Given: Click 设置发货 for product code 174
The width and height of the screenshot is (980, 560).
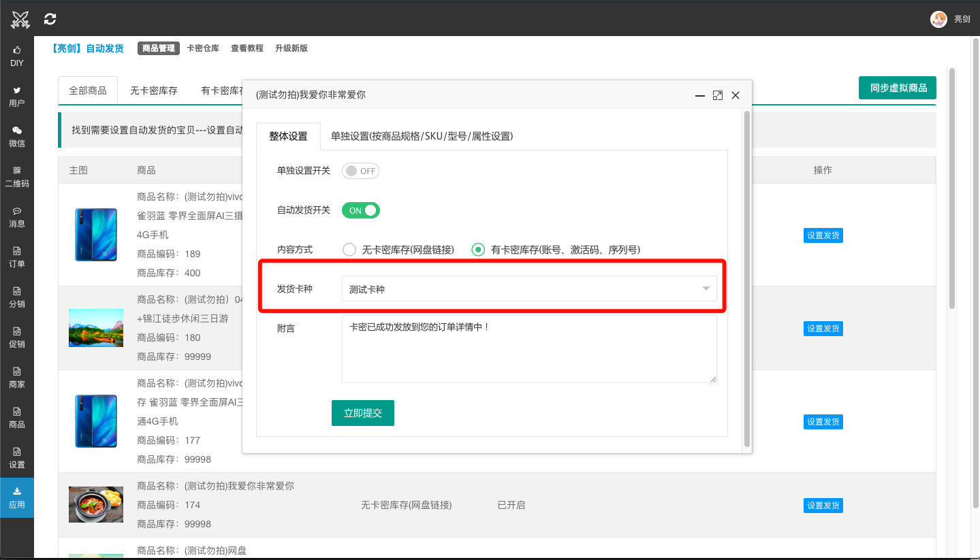Looking at the screenshot, I should click(x=823, y=506).
